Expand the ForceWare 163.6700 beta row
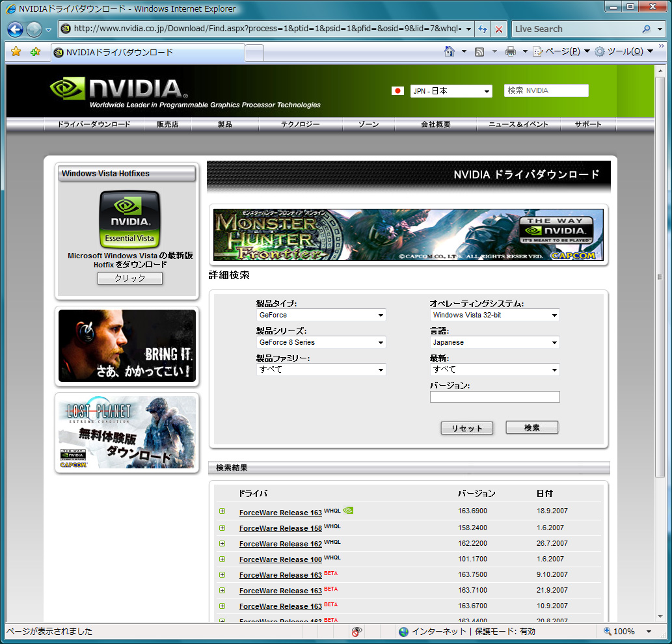The height and width of the screenshot is (644, 672). (x=222, y=606)
